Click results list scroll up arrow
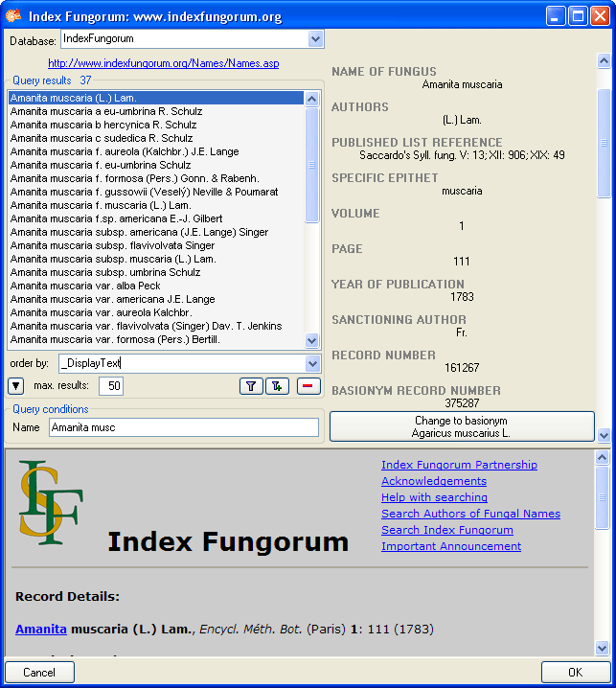 point(312,99)
